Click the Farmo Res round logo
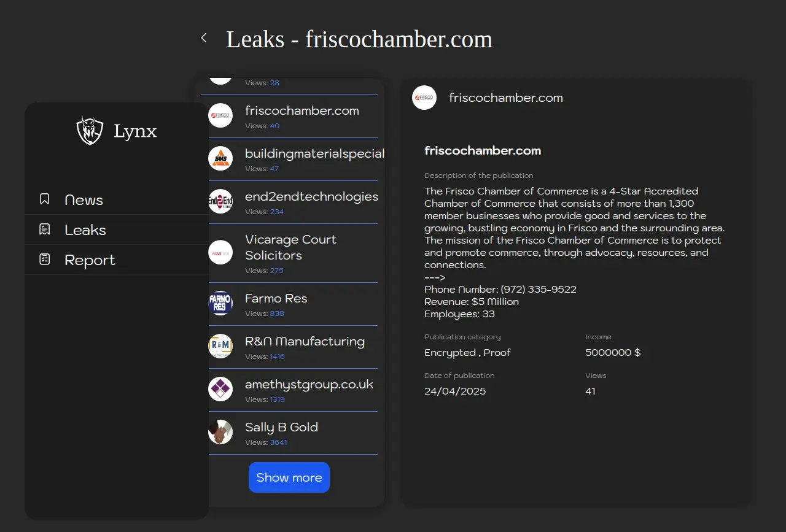Viewport: 786px width, 532px height. click(220, 303)
